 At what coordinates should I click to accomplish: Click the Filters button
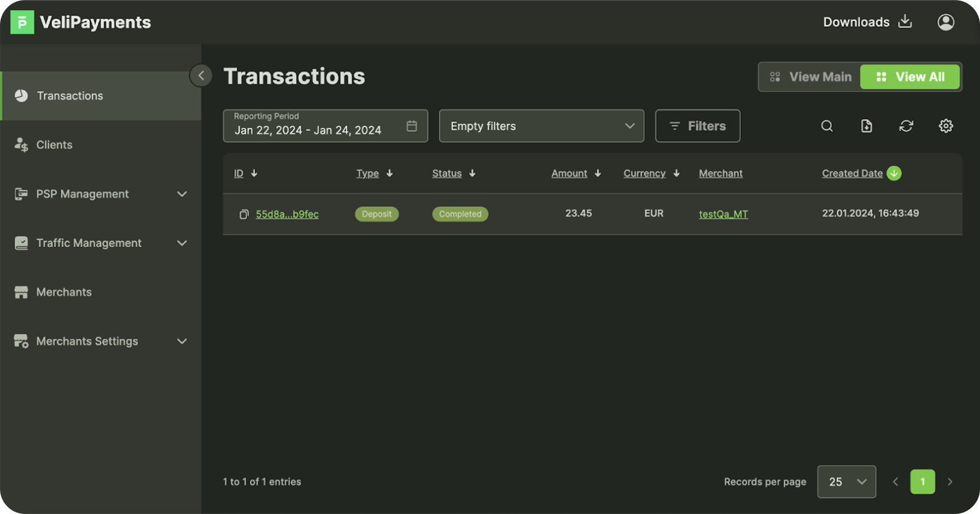tap(697, 126)
